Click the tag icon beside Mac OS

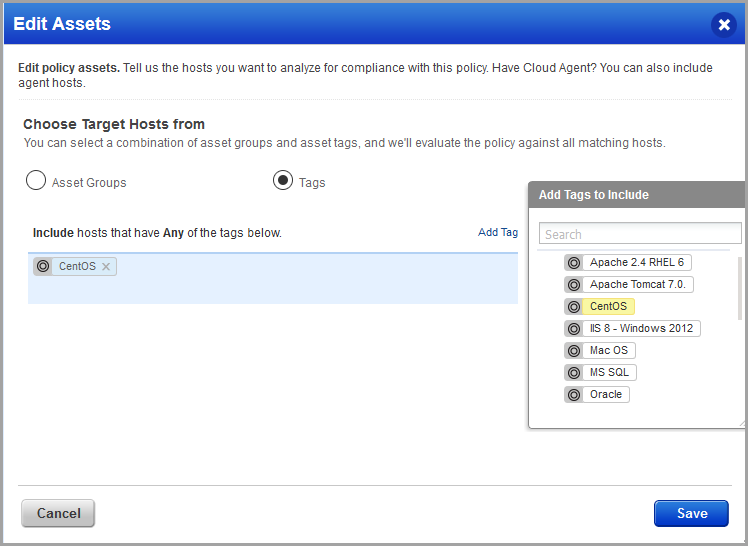(574, 350)
